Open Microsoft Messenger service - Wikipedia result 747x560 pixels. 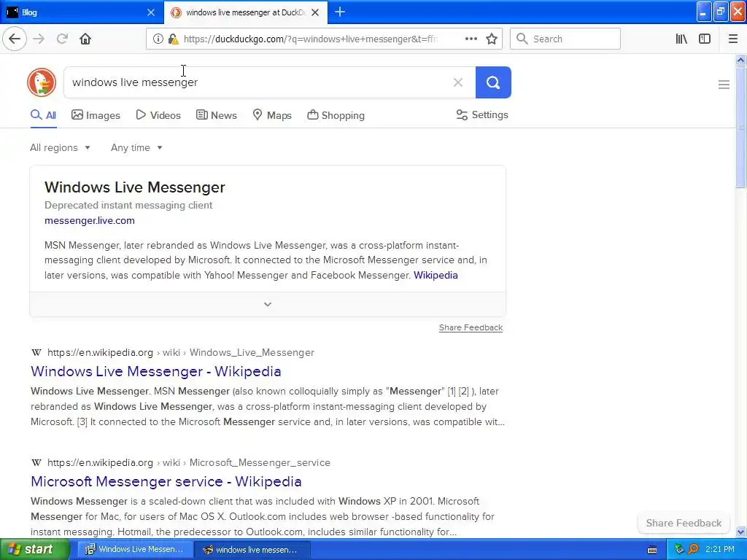[x=166, y=481]
